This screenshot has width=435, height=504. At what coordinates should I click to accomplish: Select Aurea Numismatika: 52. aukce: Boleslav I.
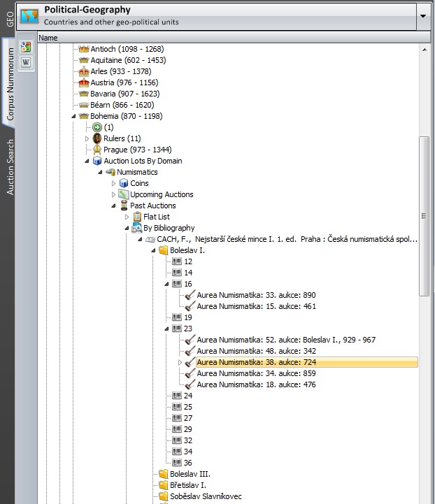tap(286, 340)
